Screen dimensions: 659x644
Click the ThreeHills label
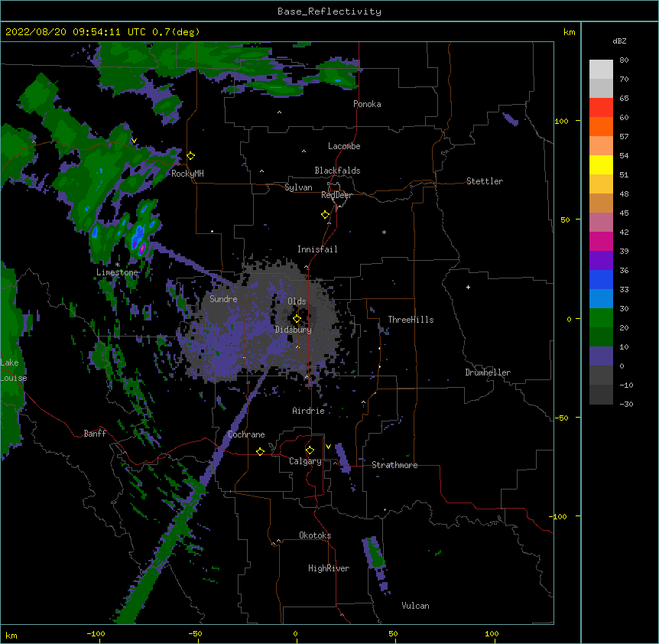pyautogui.click(x=411, y=320)
